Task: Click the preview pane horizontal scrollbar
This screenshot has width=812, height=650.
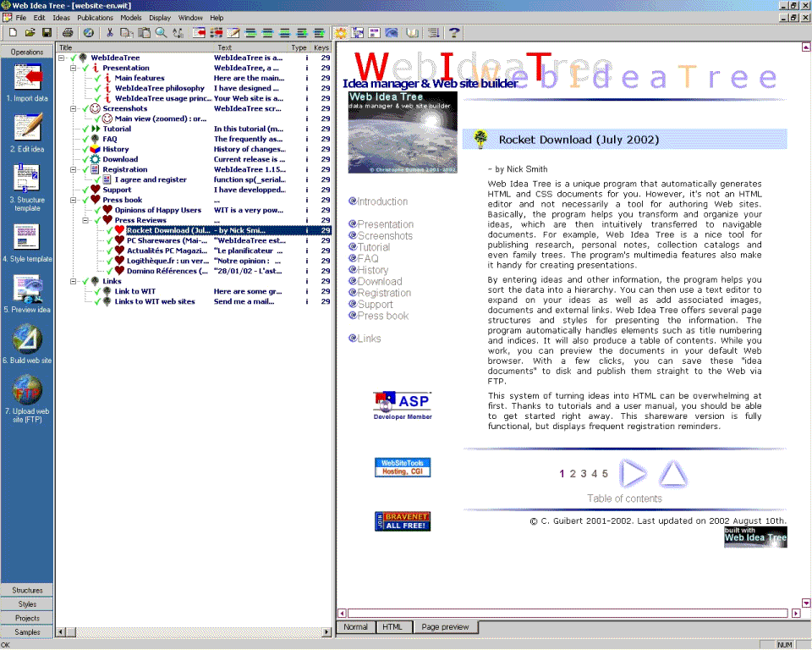Action: point(567,613)
